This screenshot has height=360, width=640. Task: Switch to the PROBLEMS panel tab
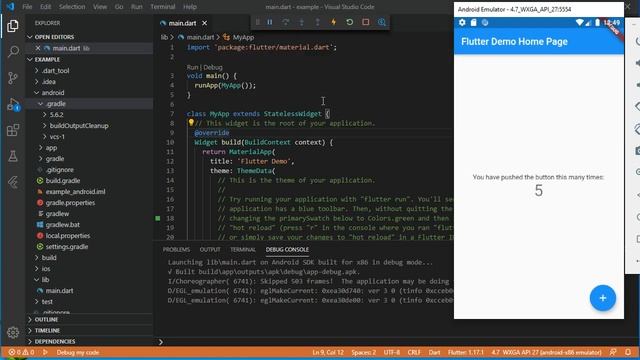(x=176, y=249)
